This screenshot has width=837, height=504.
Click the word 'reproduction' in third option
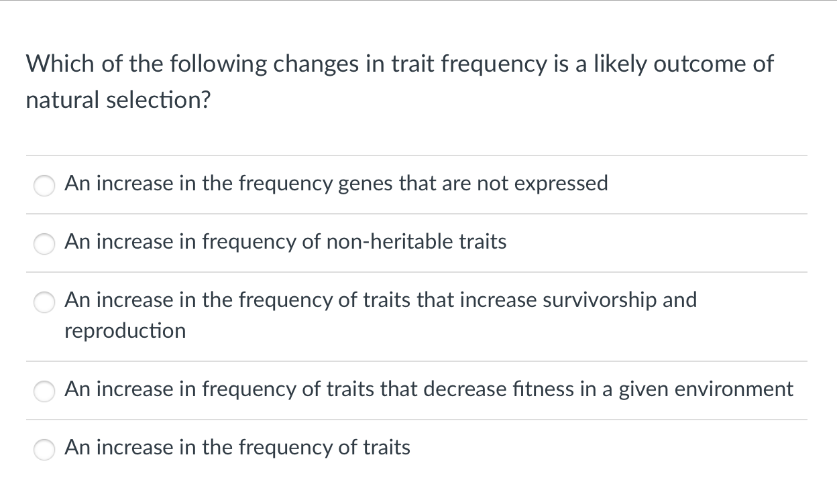point(125,330)
